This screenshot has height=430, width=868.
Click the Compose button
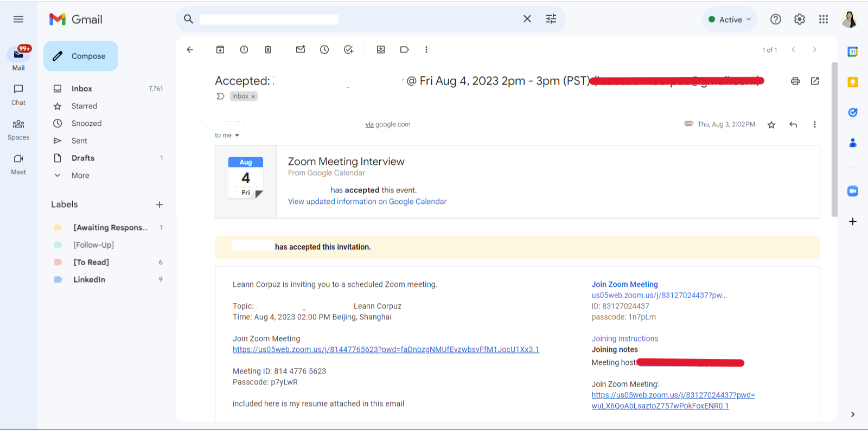pyautogui.click(x=81, y=56)
